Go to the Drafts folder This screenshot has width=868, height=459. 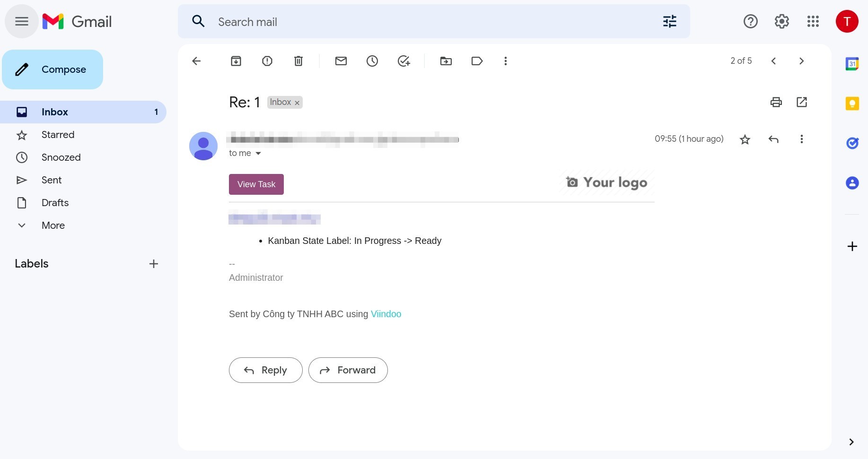(x=55, y=203)
